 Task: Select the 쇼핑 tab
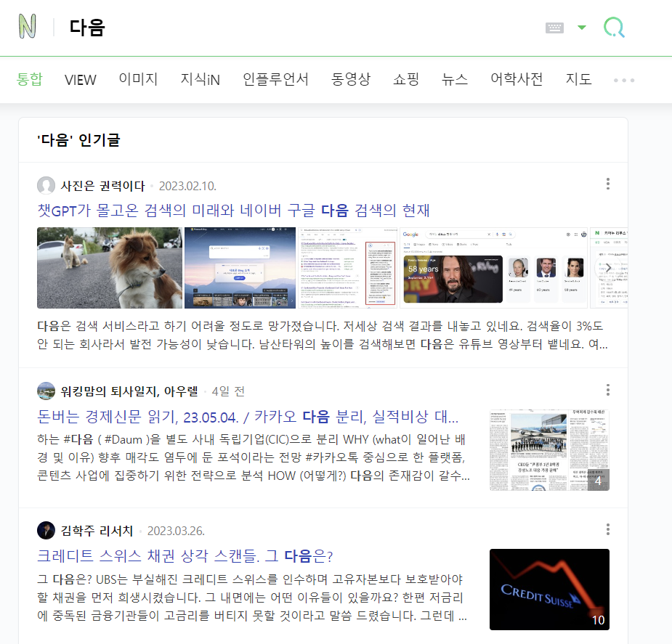pyautogui.click(x=406, y=79)
